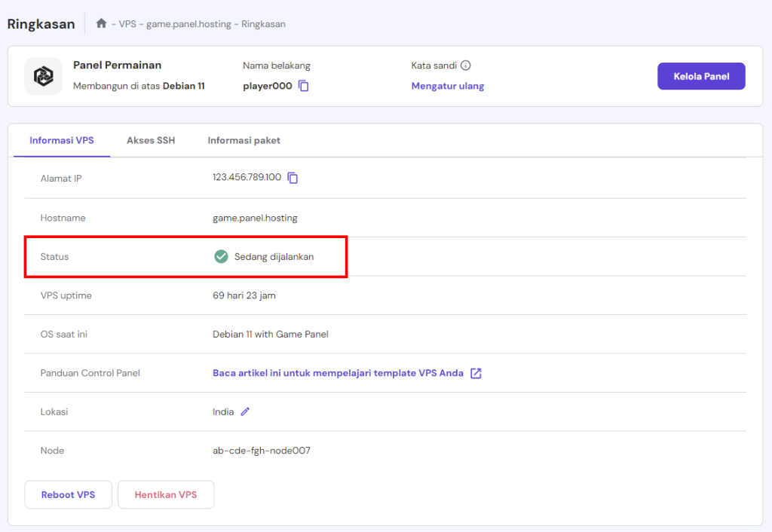Copy the player000 username
The image size is (772, 532).
tap(304, 86)
